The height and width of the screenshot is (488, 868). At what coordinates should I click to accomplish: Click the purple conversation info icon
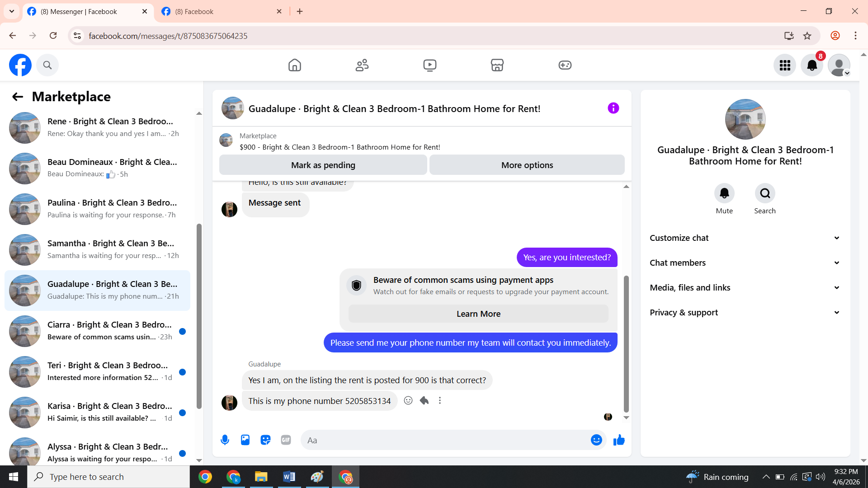(x=613, y=108)
